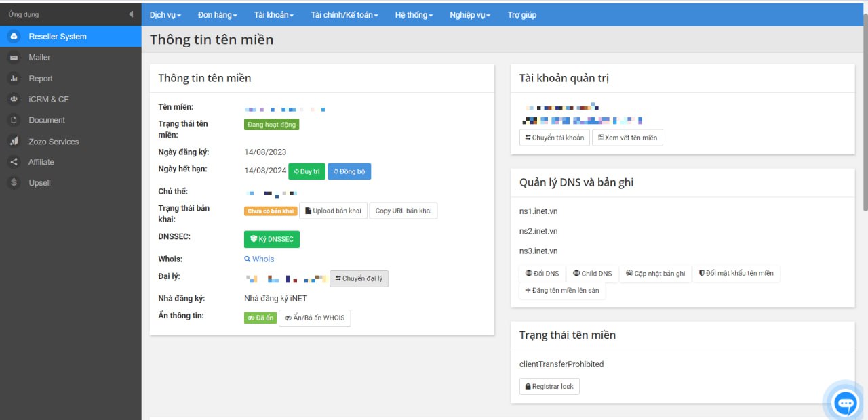Open the Trợ giúp menu item
This screenshot has height=420, width=868.
click(521, 15)
